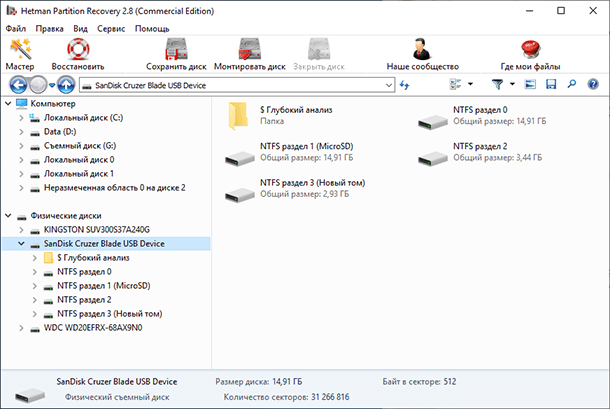Open the Сервис menu
Viewport: 610px width, 409px height.
111,29
